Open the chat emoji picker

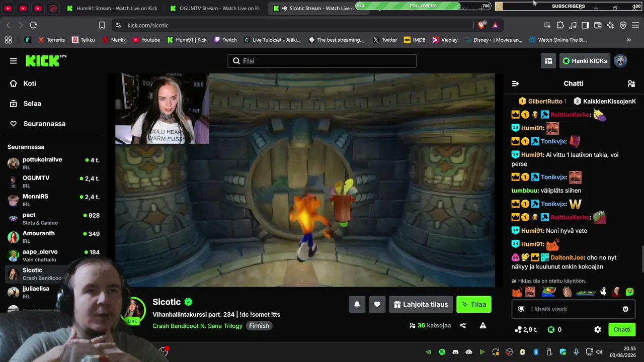(x=625, y=309)
